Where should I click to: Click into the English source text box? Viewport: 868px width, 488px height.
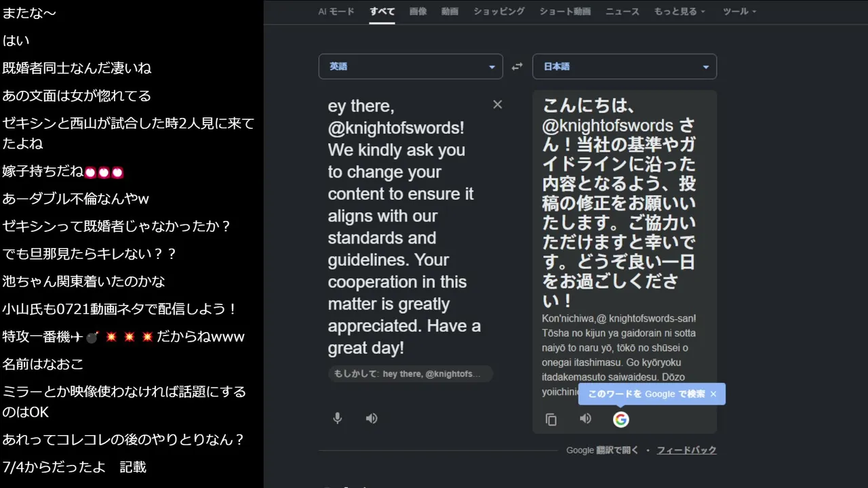[x=405, y=227]
